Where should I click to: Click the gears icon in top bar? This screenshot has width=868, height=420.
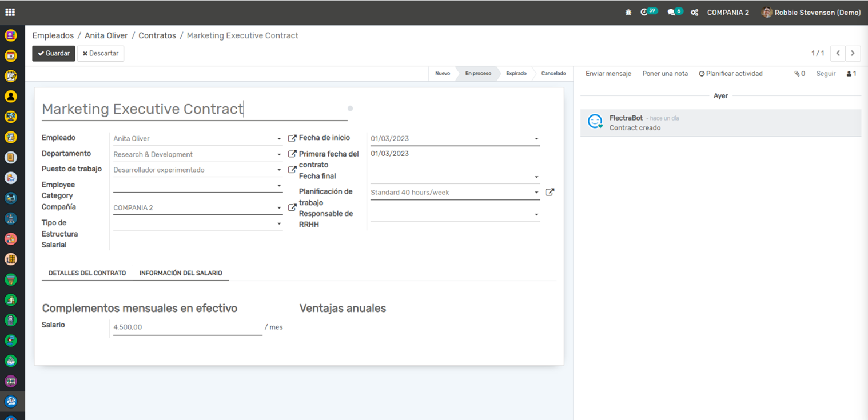pos(694,13)
